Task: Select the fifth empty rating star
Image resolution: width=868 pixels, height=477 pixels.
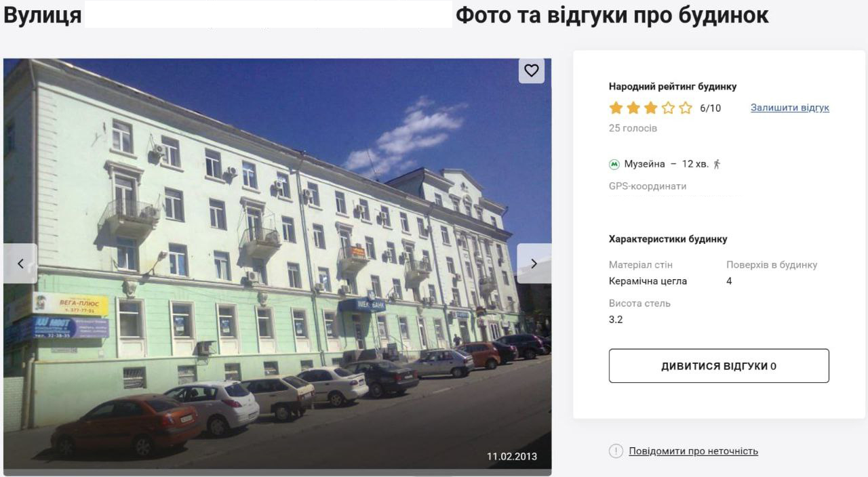Action: click(686, 108)
